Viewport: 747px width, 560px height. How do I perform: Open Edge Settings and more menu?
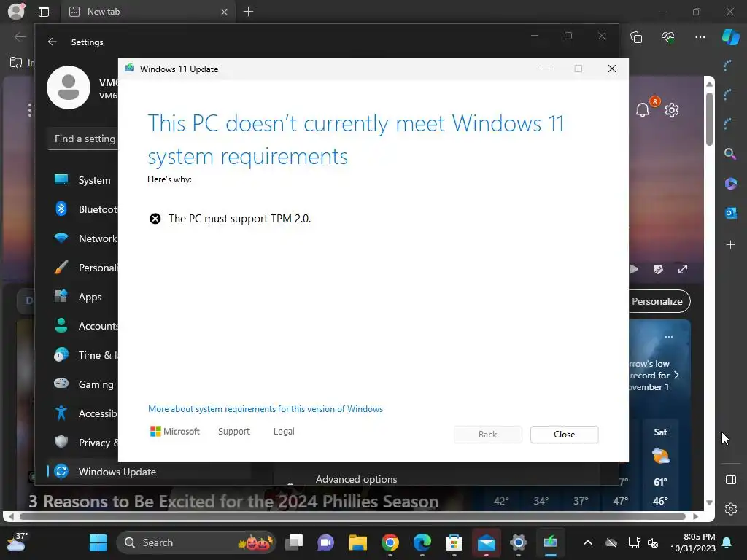pyautogui.click(x=700, y=37)
